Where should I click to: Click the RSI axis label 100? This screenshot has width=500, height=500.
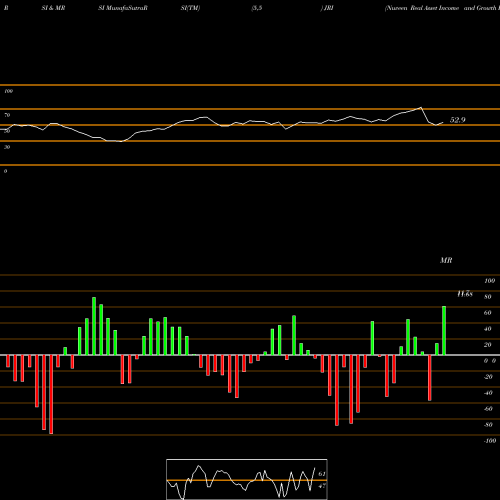(x=9, y=91)
